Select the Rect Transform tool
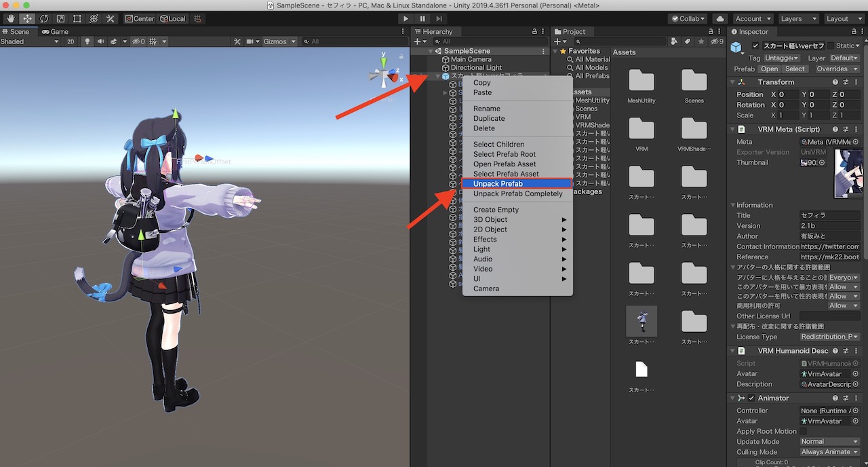This screenshot has height=467, width=868. coord(76,18)
